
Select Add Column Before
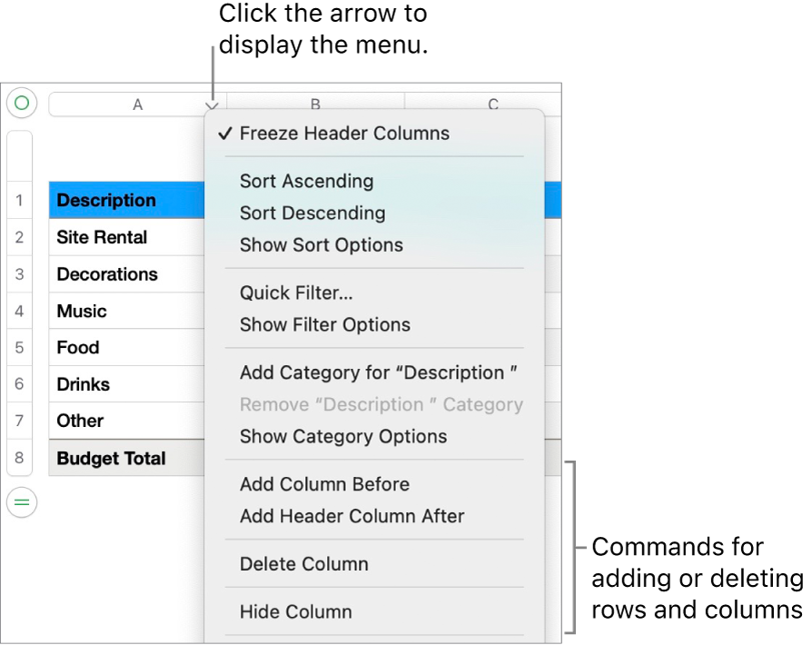point(322,484)
